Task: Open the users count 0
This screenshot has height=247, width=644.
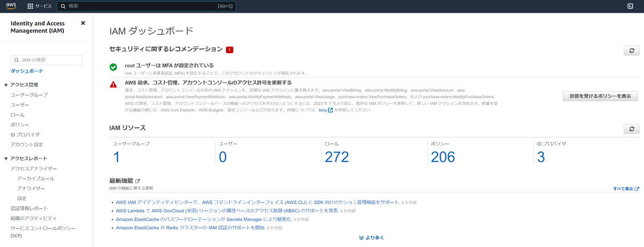Action: [223, 157]
